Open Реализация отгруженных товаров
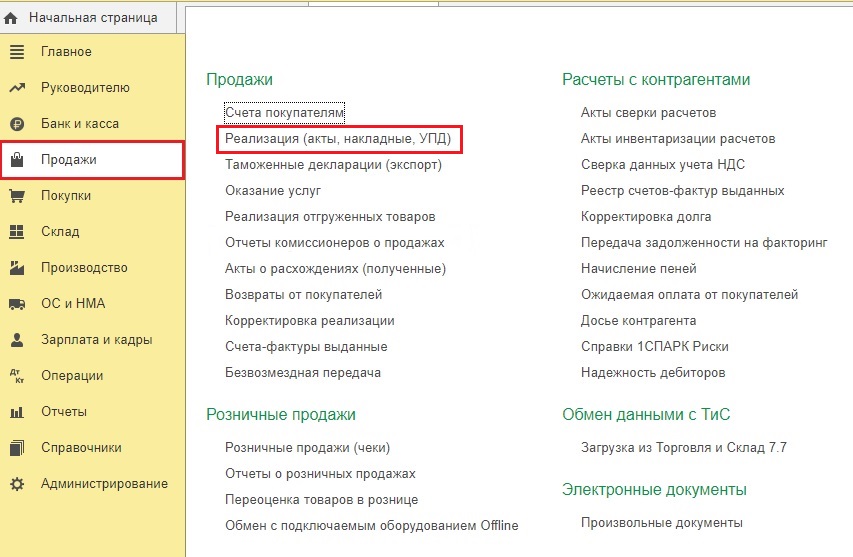853x557 pixels. pyautogui.click(x=330, y=217)
